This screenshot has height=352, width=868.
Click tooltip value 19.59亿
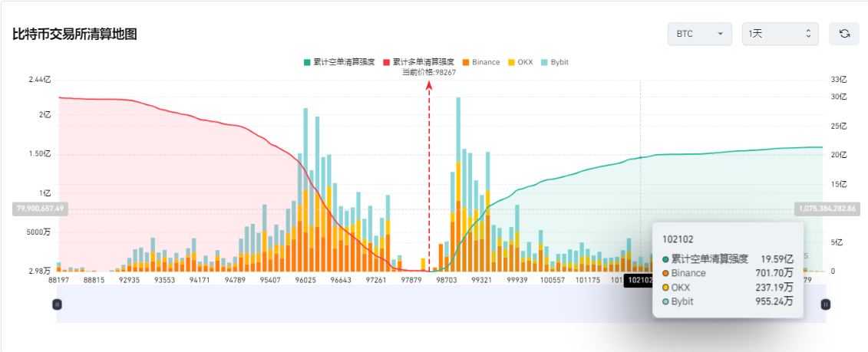[x=777, y=258]
